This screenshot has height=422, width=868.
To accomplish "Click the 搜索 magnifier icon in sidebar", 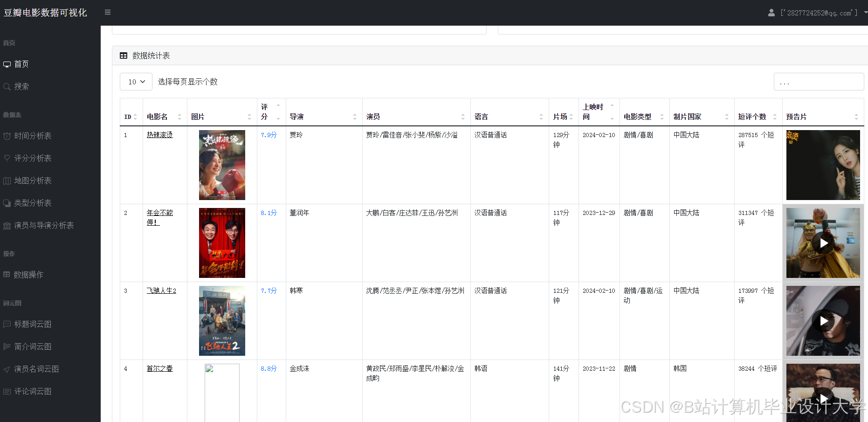I will [x=7, y=87].
